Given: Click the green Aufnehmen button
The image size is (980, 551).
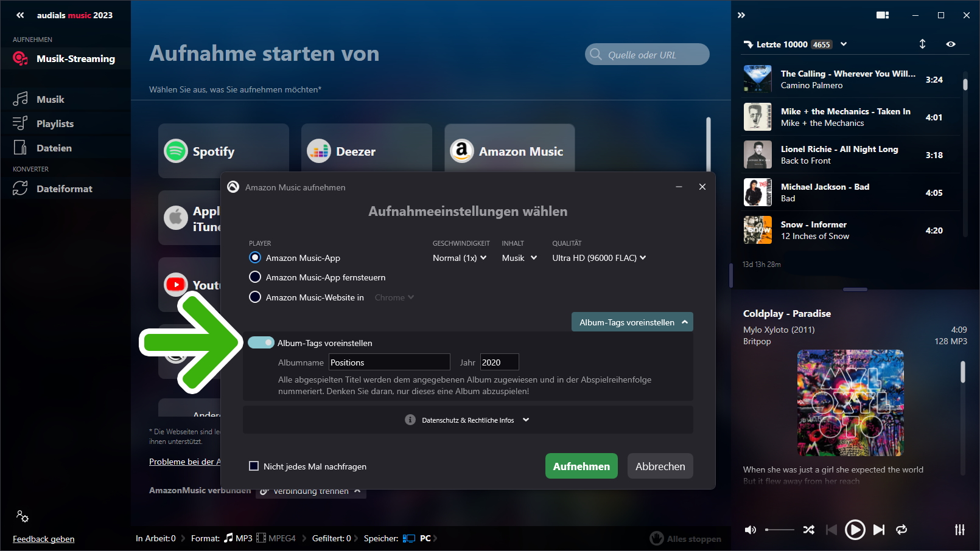Looking at the screenshot, I should (581, 466).
